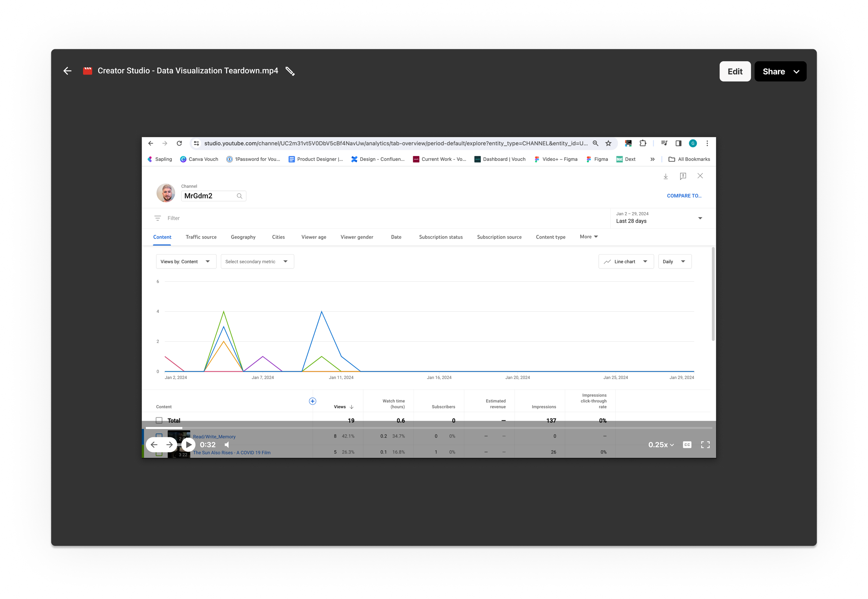Tick the Read/Write_Memory row checkbox
868x599 pixels.
coord(159,436)
